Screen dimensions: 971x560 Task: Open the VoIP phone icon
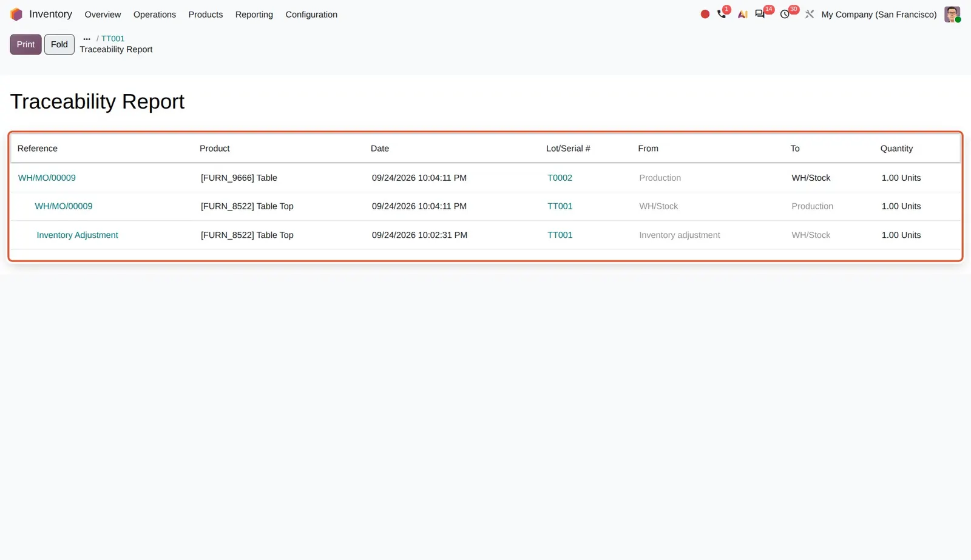[x=722, y=14]
